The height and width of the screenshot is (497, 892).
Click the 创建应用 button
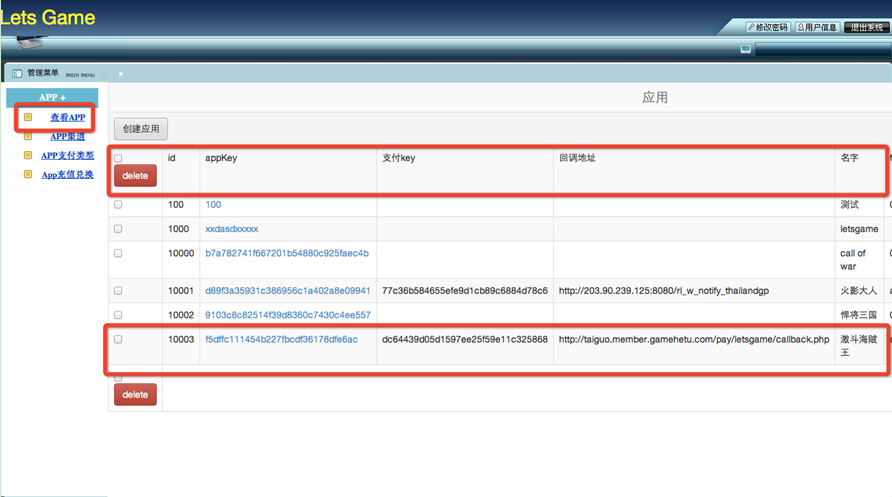coord(141,129)
